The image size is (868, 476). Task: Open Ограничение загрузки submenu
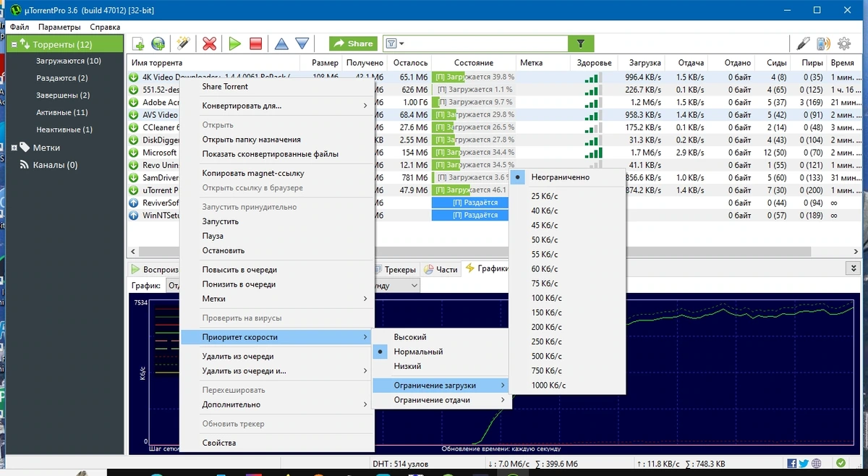441,386
